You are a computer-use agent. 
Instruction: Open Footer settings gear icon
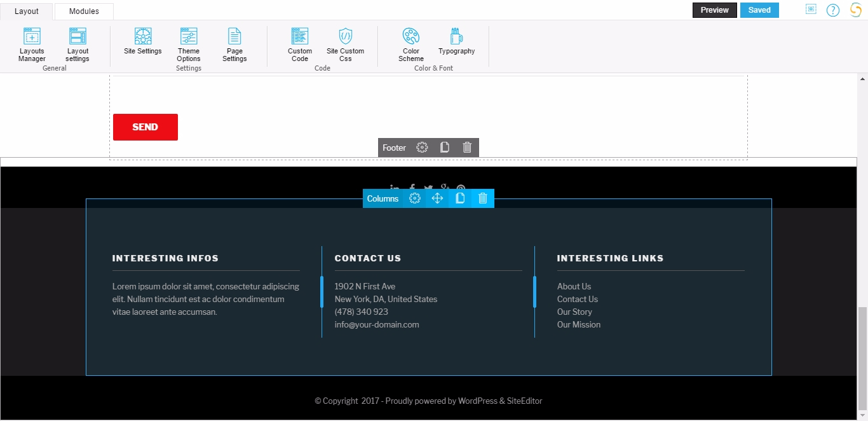pos(422,148)
